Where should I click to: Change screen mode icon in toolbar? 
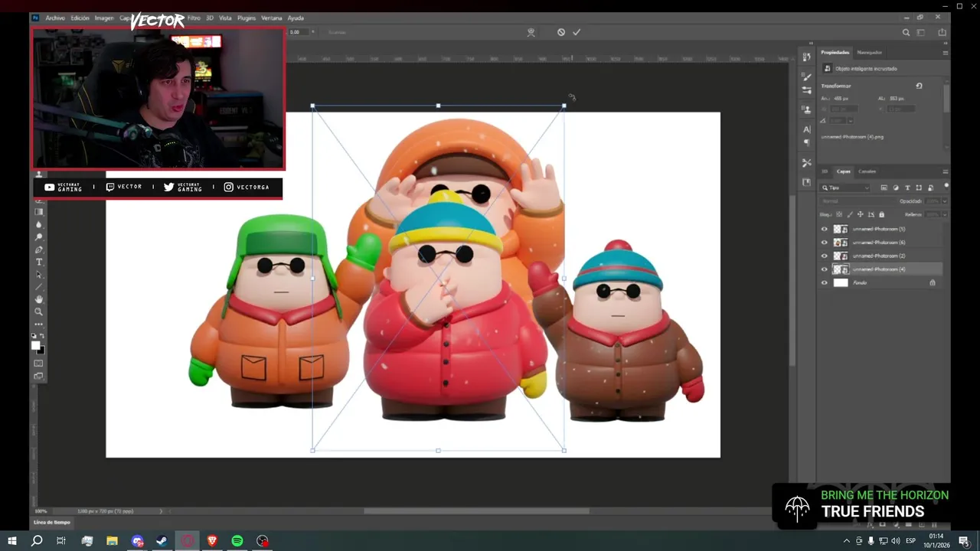(x=39, y=376)
